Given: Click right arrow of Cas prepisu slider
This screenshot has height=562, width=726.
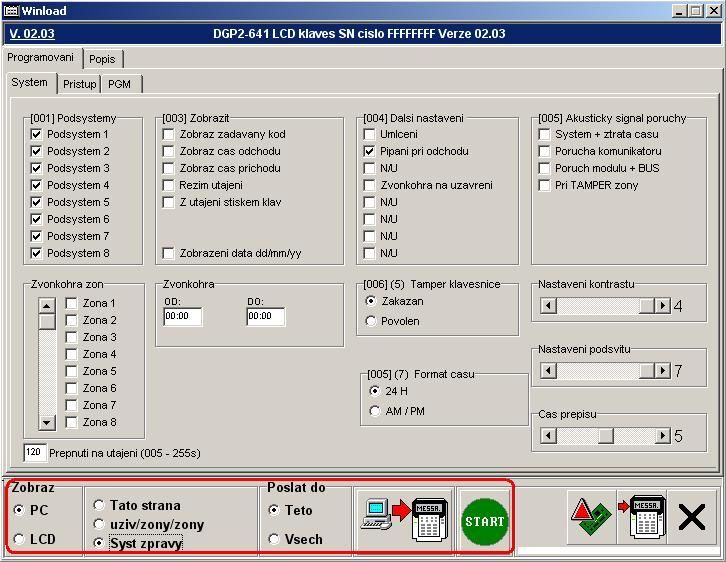Looking at the screenshot, I should click(662, 435).
